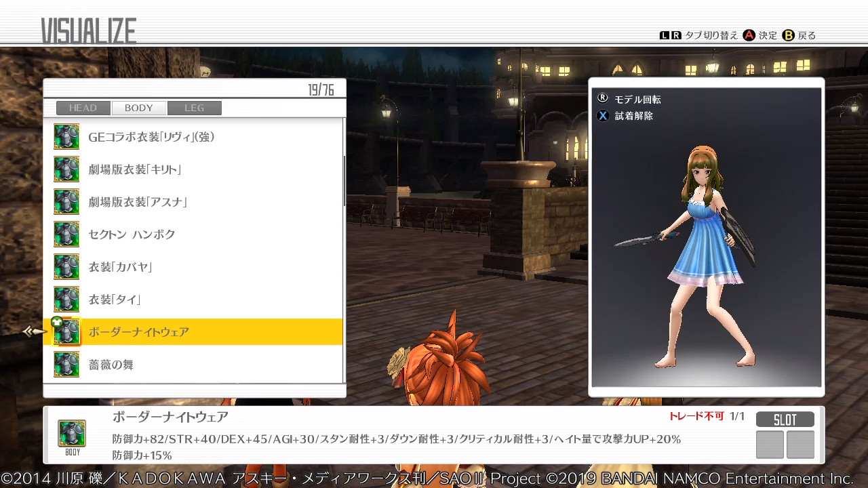Click the R-stick icon for モデル回転
Viewport: 868px width, 488px height.
pyautogui.click(x=602, y=98)
